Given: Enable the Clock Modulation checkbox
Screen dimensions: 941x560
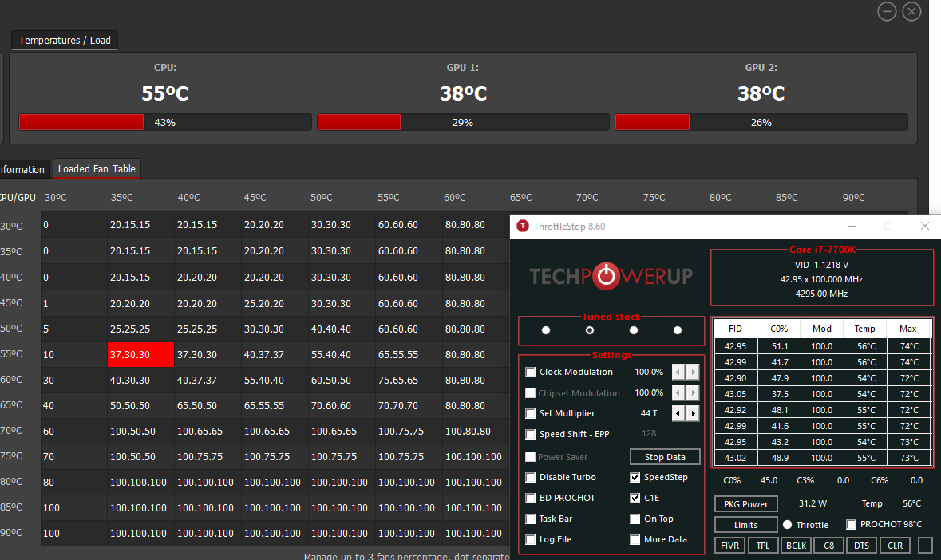Looking at the screenshot, I should tap(531, 373).
